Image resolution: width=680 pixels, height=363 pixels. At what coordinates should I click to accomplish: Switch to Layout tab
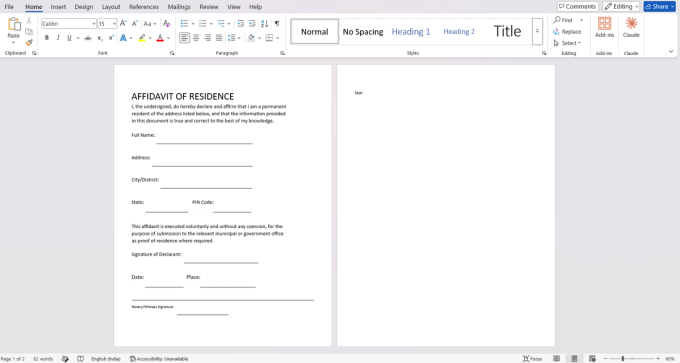point(111,7)
